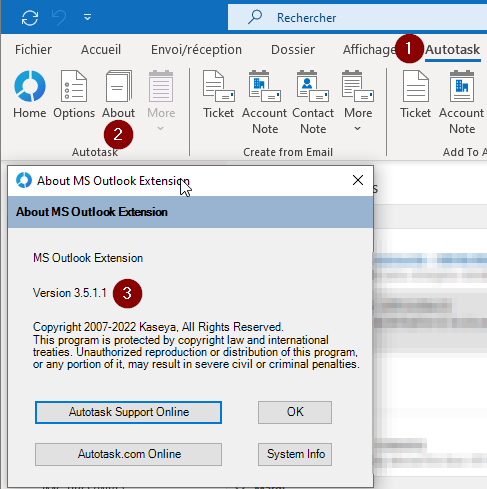Viewport: 487px width, 489px height.
Task: Click the System Info button
Action: [295, 454]
